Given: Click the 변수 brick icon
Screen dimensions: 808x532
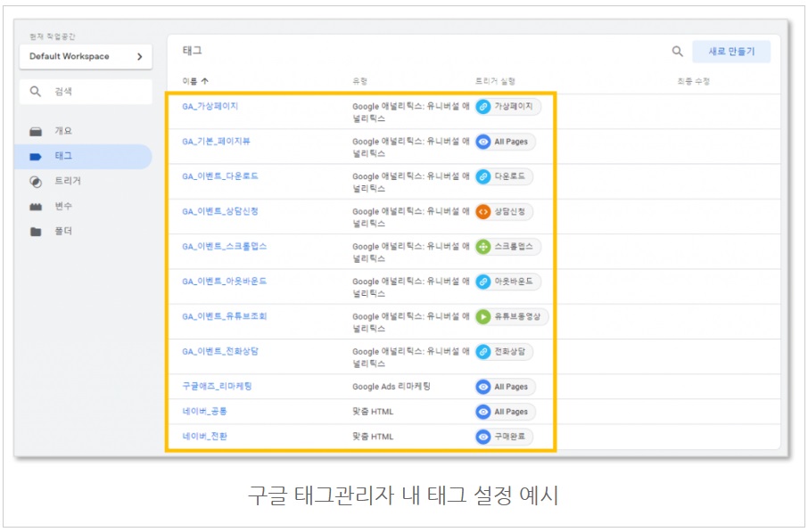Looking at the screenshot, I should (x=36, y=207).
